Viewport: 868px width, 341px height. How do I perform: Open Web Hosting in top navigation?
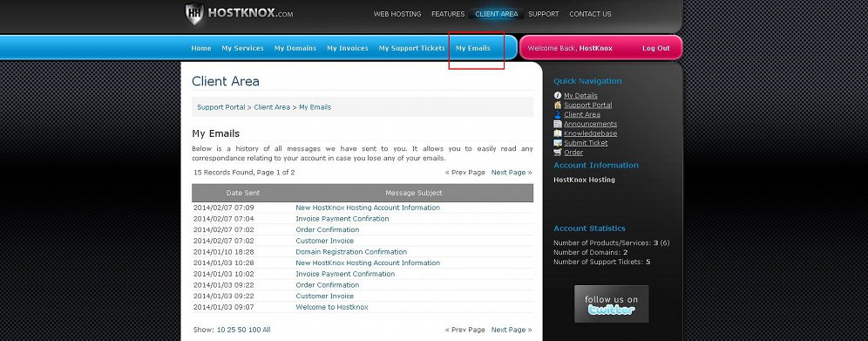click(x=397, y=14)
